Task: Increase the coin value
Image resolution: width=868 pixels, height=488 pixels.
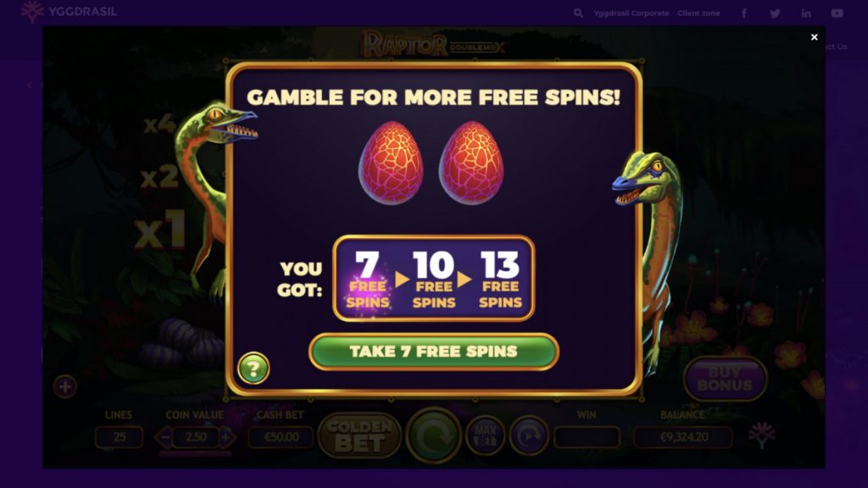Action: click(x=226, y=437)
